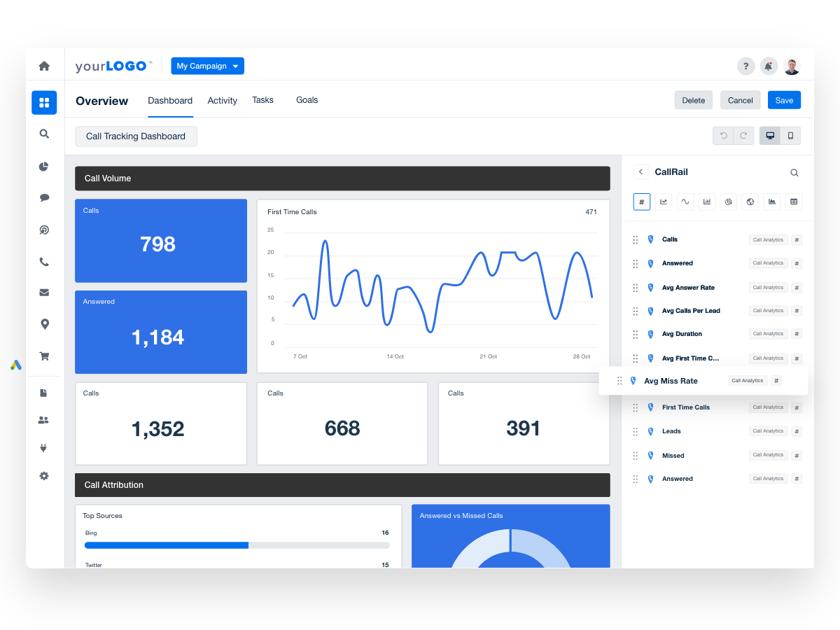840x630 pixels.
Task: Switch to the Activity tab
Action: tap(222, 100)
